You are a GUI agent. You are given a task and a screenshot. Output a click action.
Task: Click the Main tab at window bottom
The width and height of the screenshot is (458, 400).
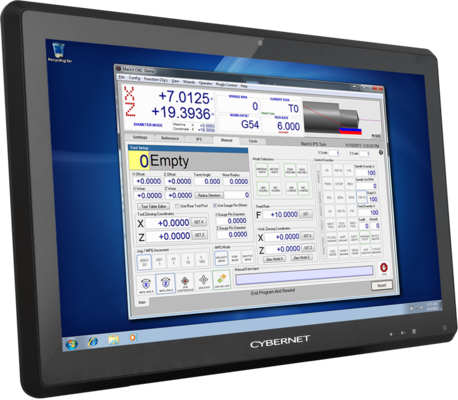click(142, 302)
